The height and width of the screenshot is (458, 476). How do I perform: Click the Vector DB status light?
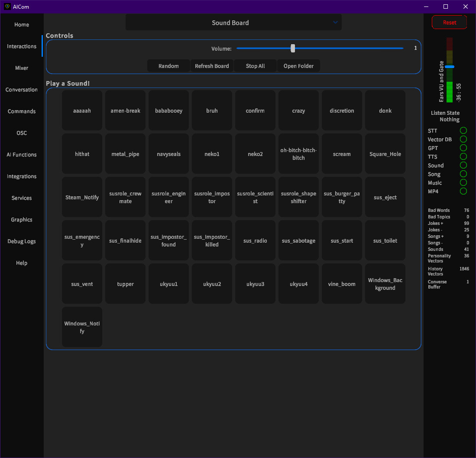(463, 139)
